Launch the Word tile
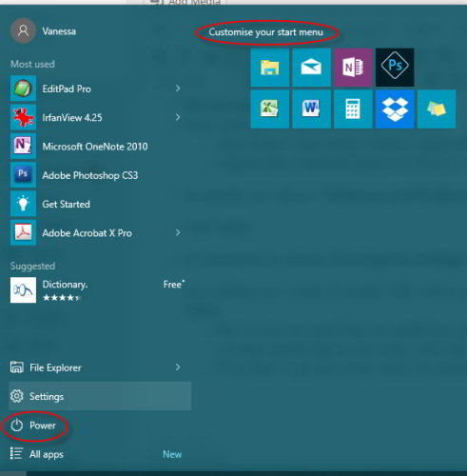This screenshot has height=476, width=467. point(311,109)
